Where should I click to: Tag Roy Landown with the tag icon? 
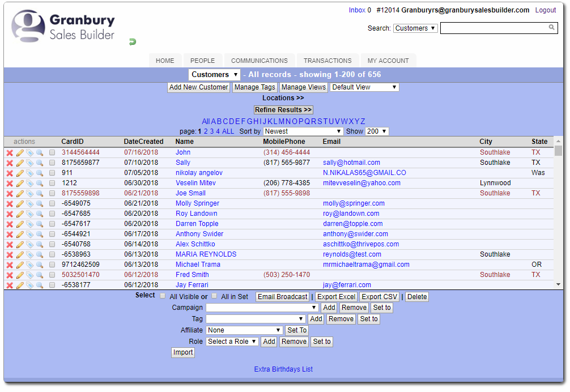30,214
